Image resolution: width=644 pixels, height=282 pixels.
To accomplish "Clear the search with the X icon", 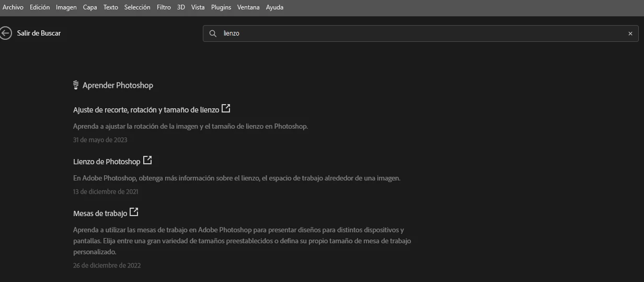I will (x=630, y=33).
